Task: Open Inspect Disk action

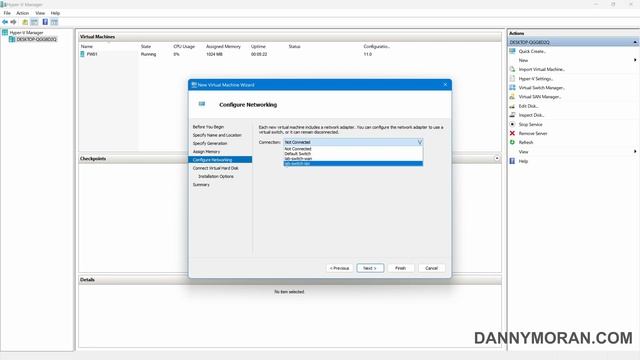Action: pos(531,115)
